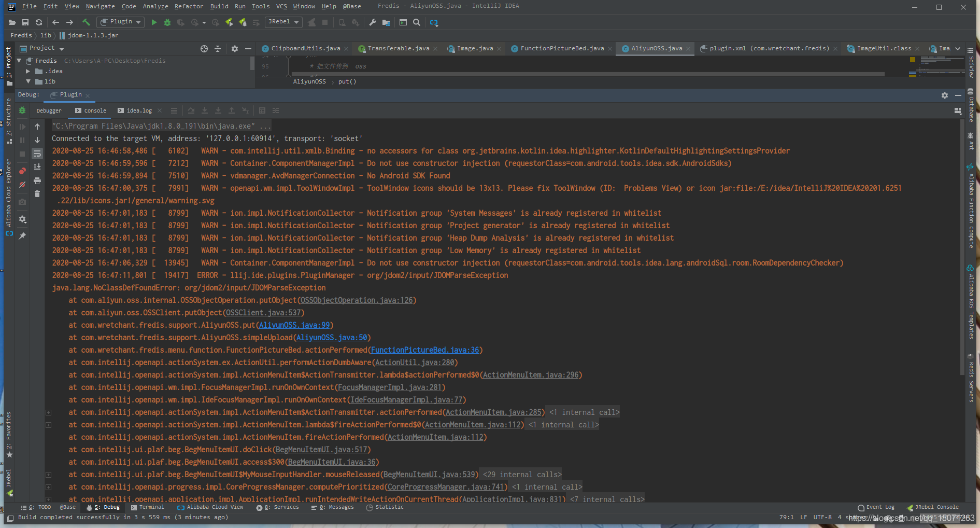The image size is (980, 528).
Task: Open the Analyze menu
Action: [x=155, y=6]
